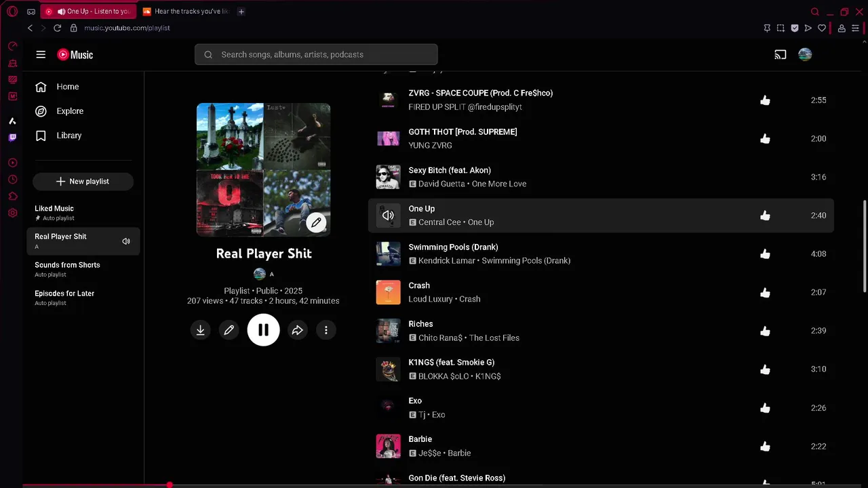
Task: Open sidebar settings gear icon
Action: coord(12,213)
